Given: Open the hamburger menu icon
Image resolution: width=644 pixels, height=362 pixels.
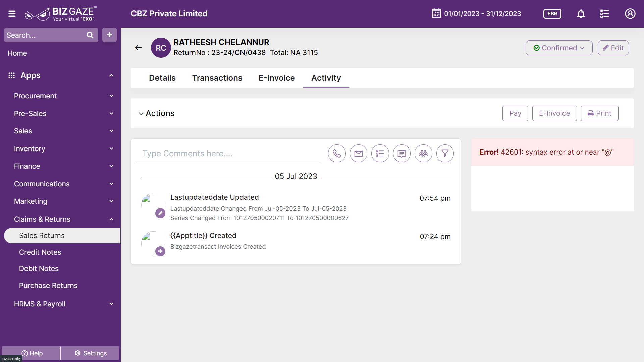Looking at the screenshot, I should [12, 14].
